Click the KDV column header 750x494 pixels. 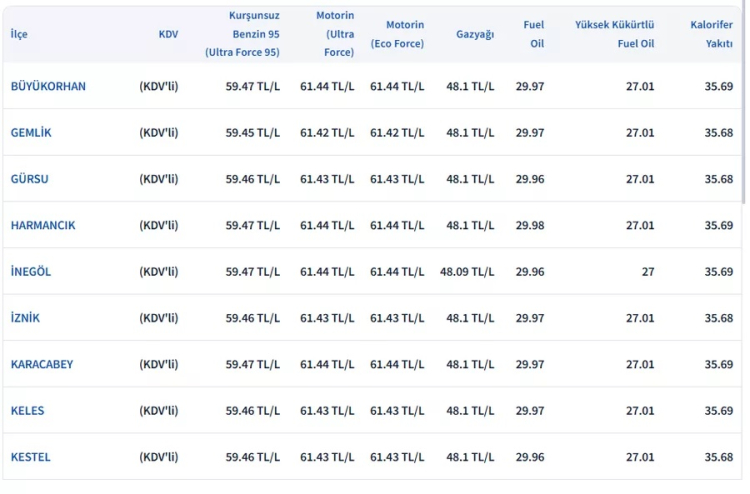(x=168, y=34)
